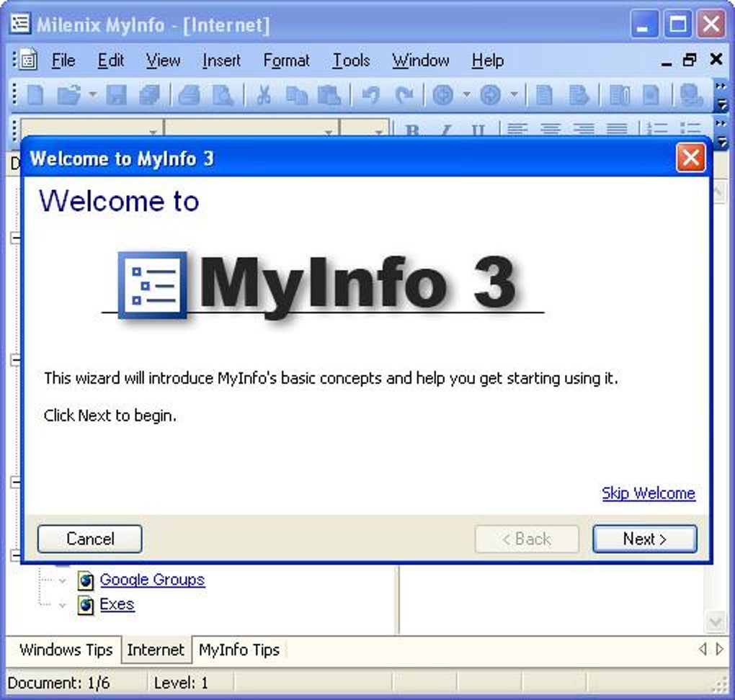Enable underline formatting

tap(478, 130)
